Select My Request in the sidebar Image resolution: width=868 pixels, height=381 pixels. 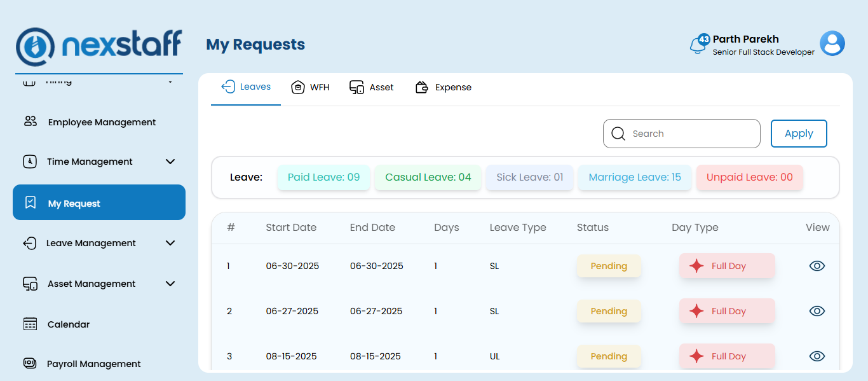(99, 202)
